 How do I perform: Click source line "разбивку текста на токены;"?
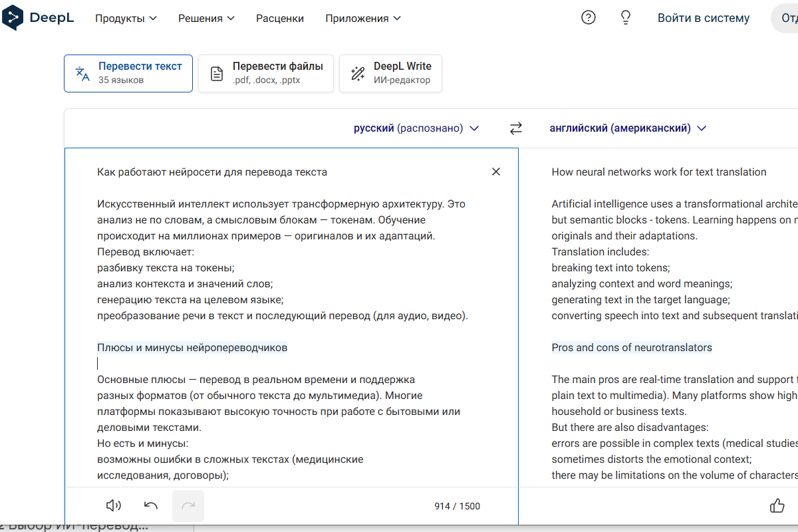[x=166, y=268]
